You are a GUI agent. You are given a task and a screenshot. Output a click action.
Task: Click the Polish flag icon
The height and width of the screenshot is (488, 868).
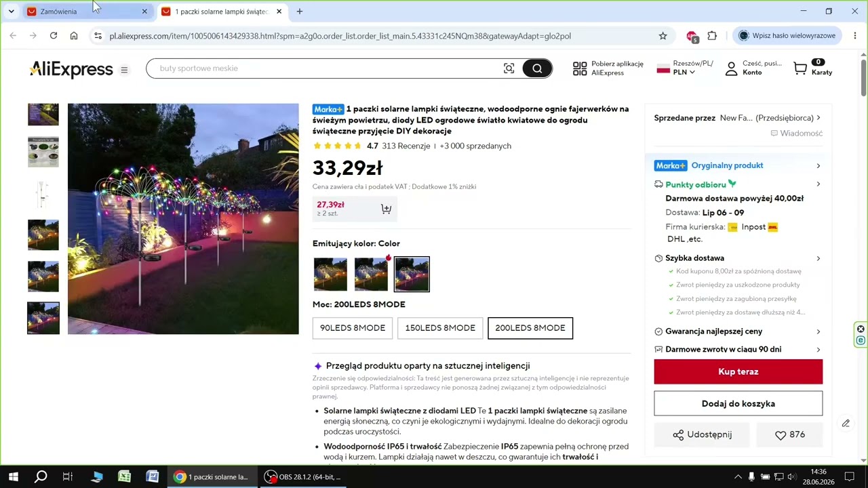click(663, 68)
